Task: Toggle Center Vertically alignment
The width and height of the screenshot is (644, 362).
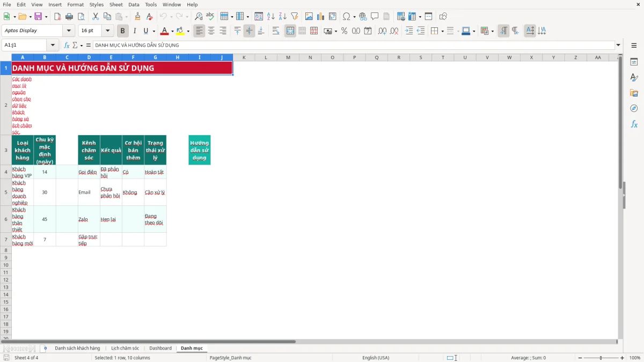Action: pos(249,31)
